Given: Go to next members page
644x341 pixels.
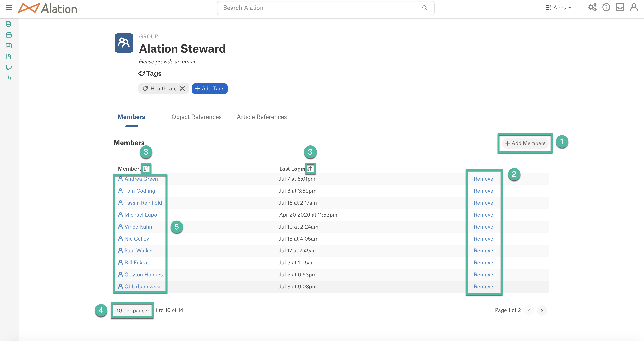Looking at the screenshot, I should [x=542, y=311].
